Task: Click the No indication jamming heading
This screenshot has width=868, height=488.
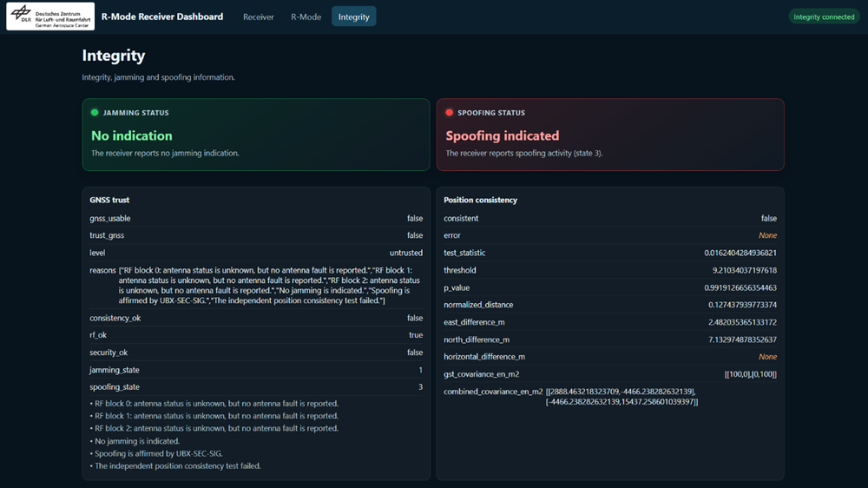Action: (x=132, y=135)
